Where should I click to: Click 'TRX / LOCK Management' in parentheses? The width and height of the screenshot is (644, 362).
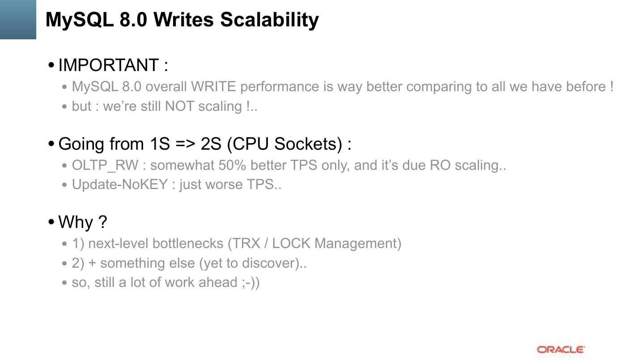314,243
